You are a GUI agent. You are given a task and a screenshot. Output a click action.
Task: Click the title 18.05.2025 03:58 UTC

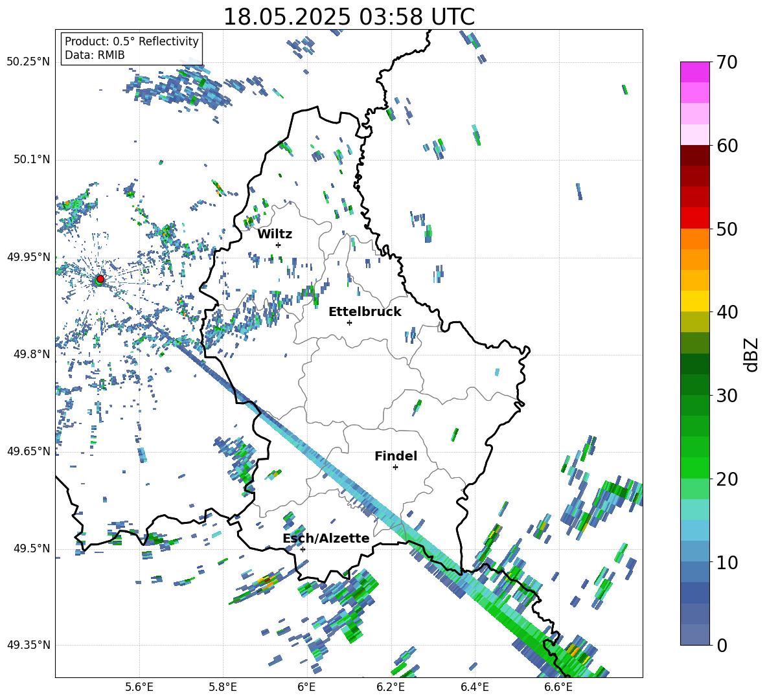tap(349, 17)
